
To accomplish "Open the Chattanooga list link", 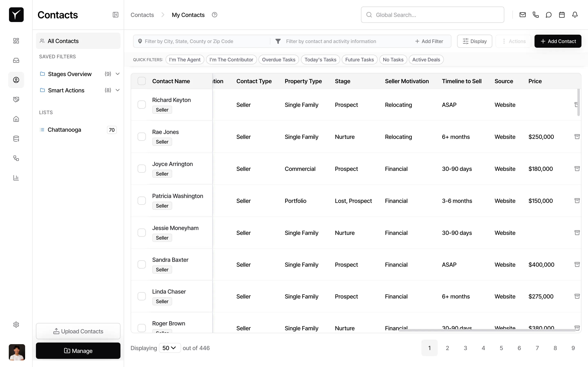I will tap(64, 130).
